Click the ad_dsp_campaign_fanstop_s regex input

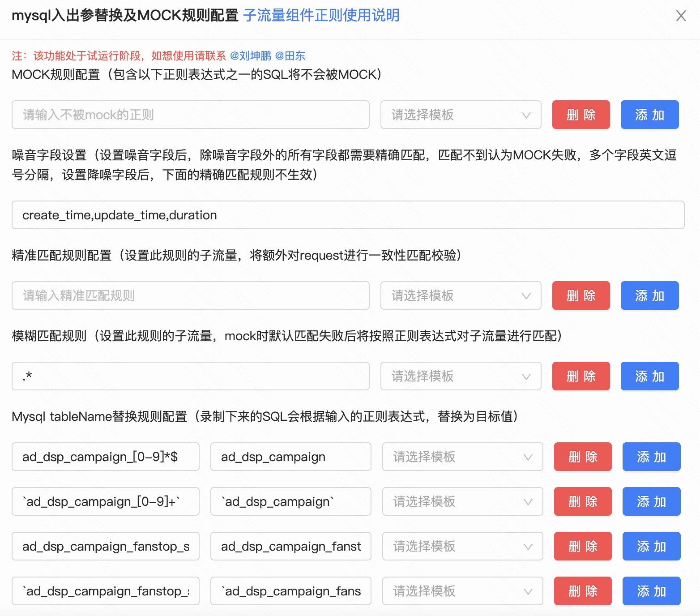pyautogui.click(x=106, y=546)
